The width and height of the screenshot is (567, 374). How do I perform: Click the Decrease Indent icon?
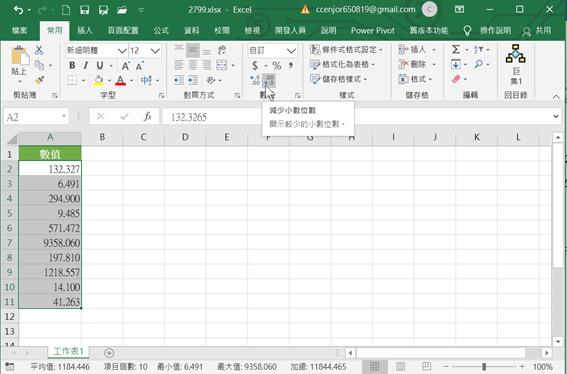tap(179, 80)
